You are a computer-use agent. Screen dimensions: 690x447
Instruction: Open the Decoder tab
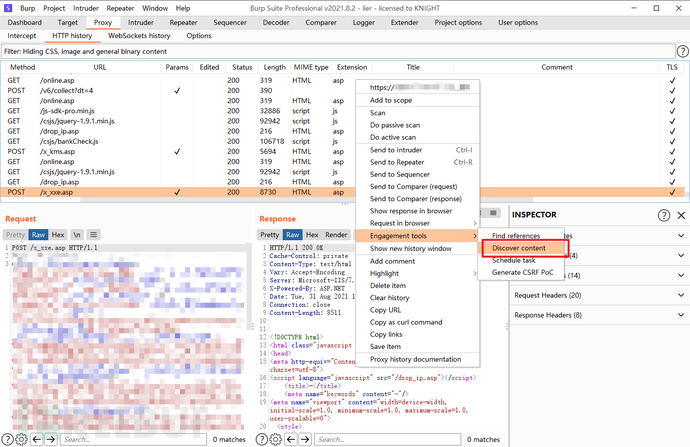[x=276, y=22]
